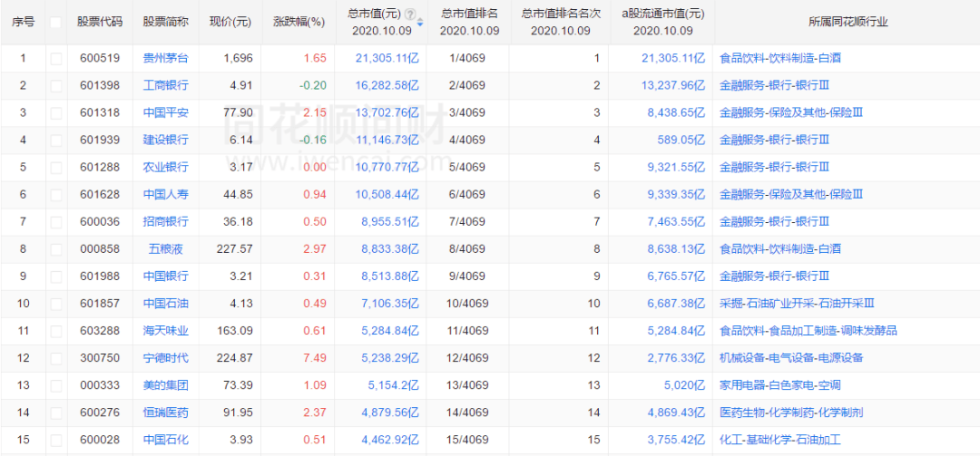Click the 现价(元) column header
The image size is (980, 456).
click(x=230, y=22)
